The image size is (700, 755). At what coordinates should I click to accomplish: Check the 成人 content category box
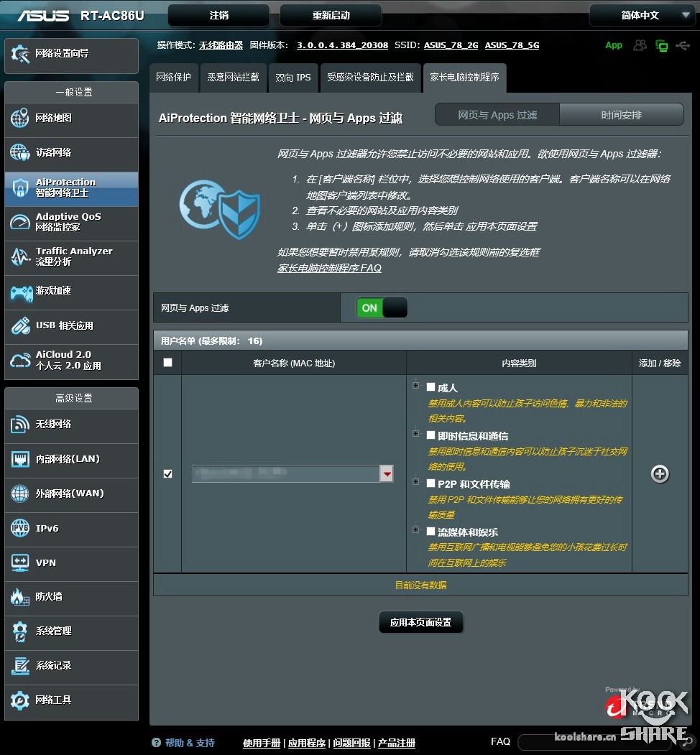(x=430, y=386)
